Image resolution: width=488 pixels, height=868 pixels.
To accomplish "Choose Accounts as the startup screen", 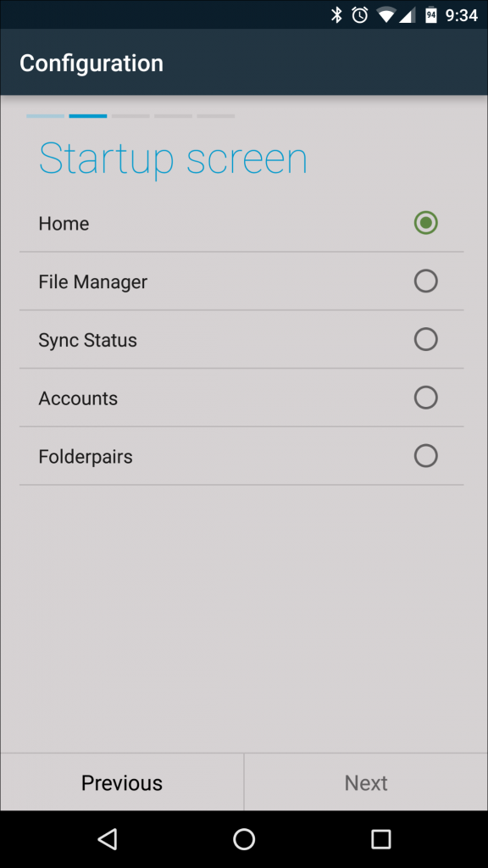I will tap(426, 398).
